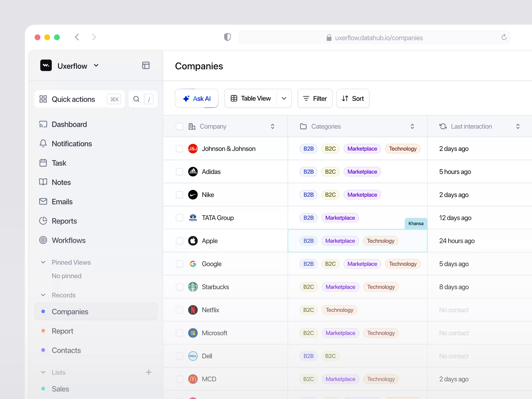Screen dimensions: 532x399
Task: Go forward with browser forward arrow
Action: click(x=94, y=37)
